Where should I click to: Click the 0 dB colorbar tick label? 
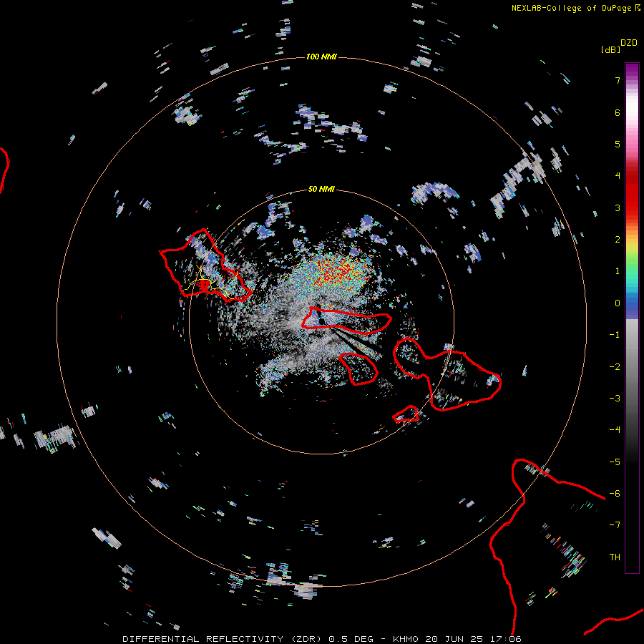click(x=618, y=303)
